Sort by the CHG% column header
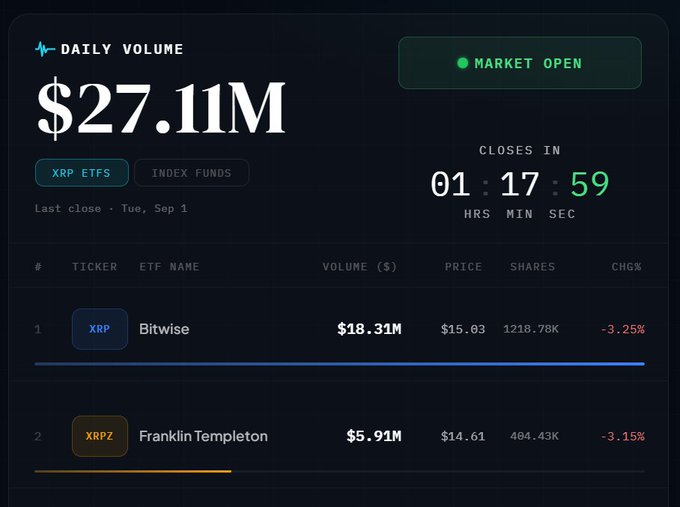This screenshot has width=680, height=507. (x=627, y=266)
